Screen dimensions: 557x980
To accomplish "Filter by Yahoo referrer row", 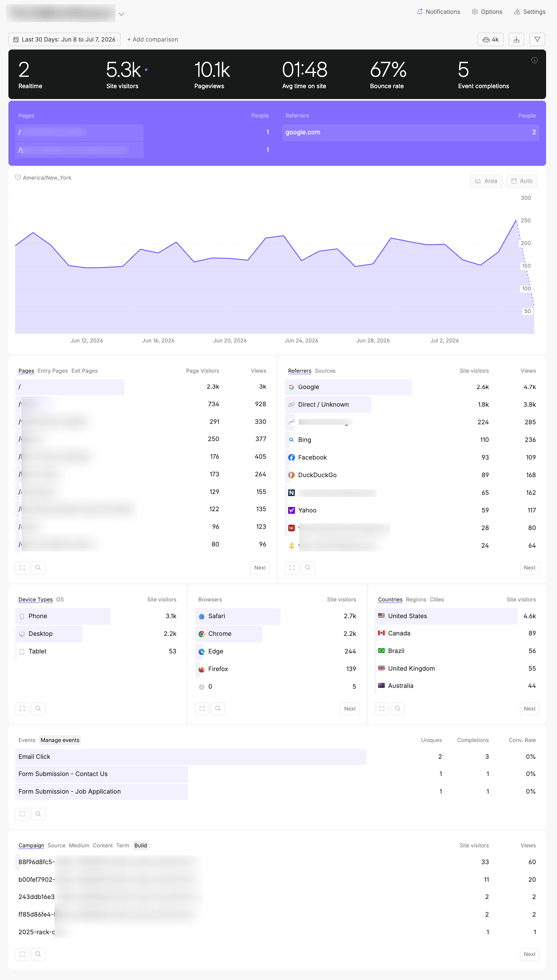I will coord(412,510).
